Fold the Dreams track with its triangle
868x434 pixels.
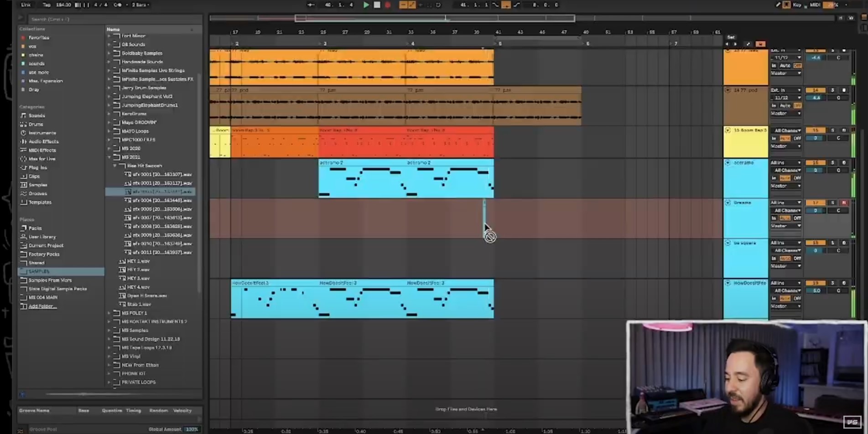[728, 203]
